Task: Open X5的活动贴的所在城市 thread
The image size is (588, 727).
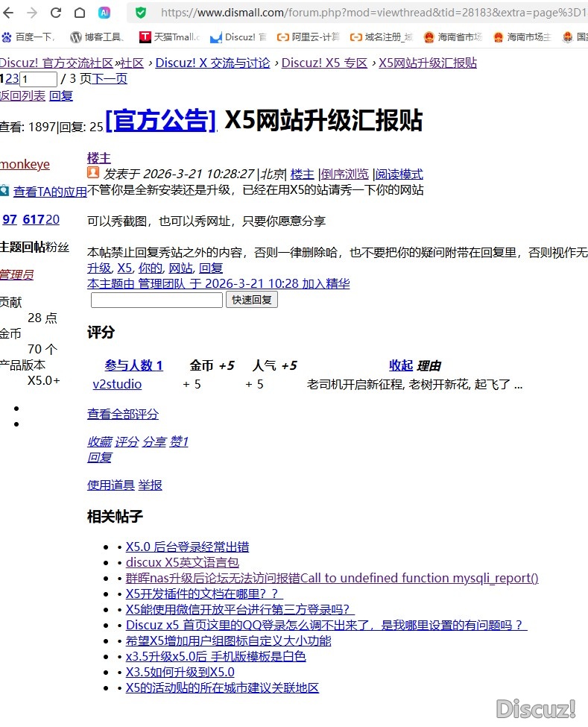Action: 222,688
